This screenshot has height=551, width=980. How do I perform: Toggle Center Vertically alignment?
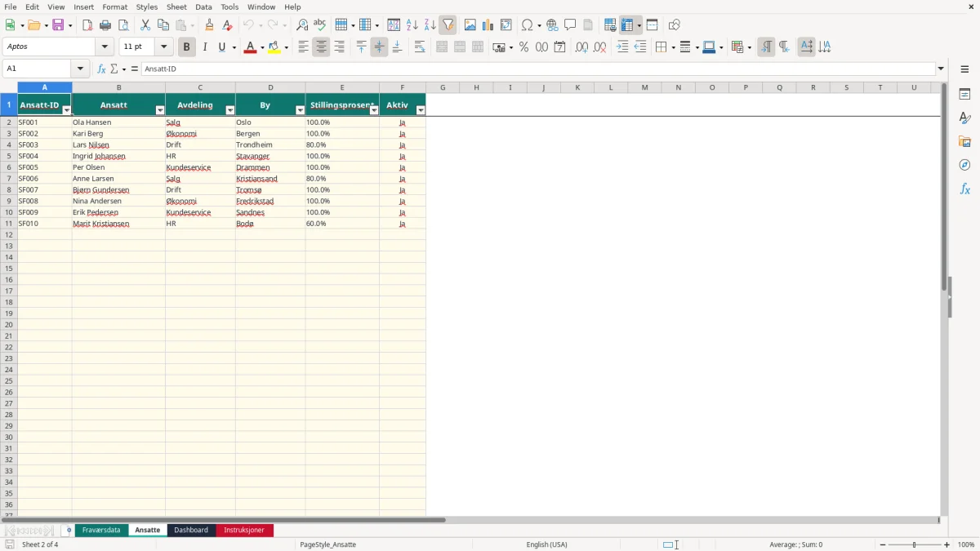click(379, 47)
